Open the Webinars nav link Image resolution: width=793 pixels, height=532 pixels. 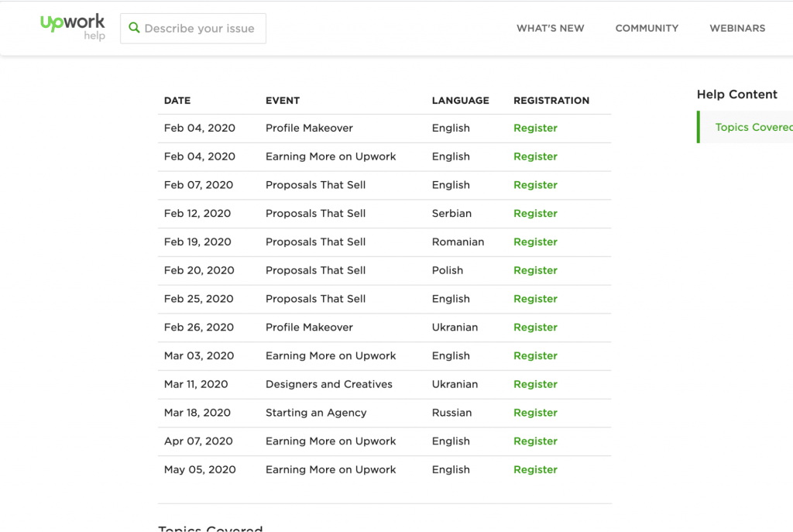point(737,29)
